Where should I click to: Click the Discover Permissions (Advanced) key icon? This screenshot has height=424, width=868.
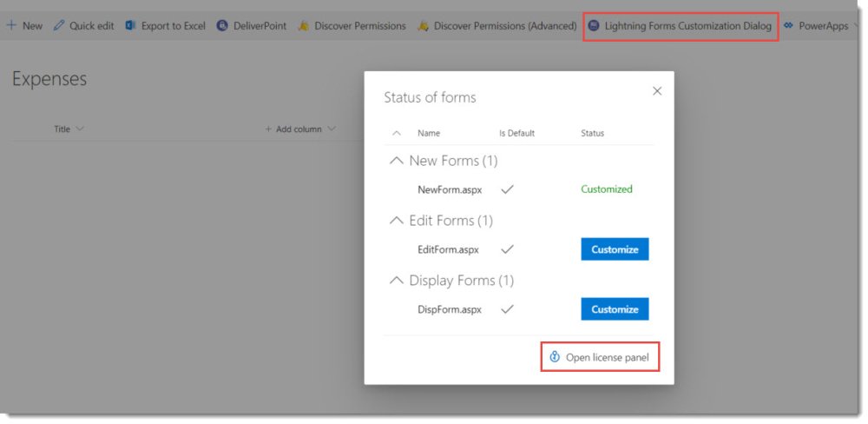click(x=423, y=25)
